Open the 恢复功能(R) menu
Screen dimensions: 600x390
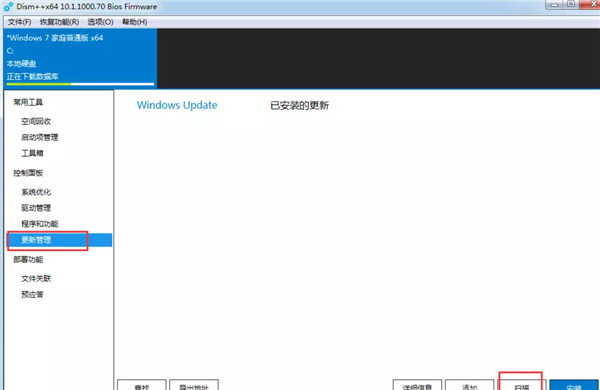coord(59,22)
